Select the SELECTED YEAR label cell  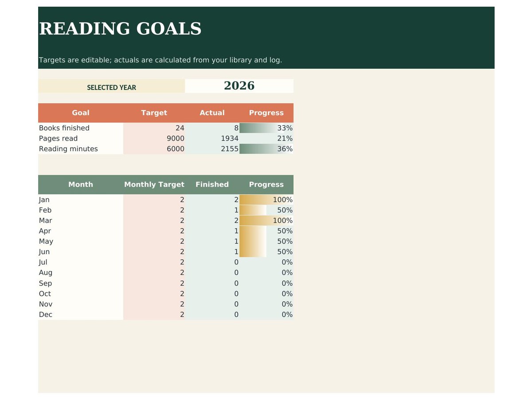tap(112, 86)
